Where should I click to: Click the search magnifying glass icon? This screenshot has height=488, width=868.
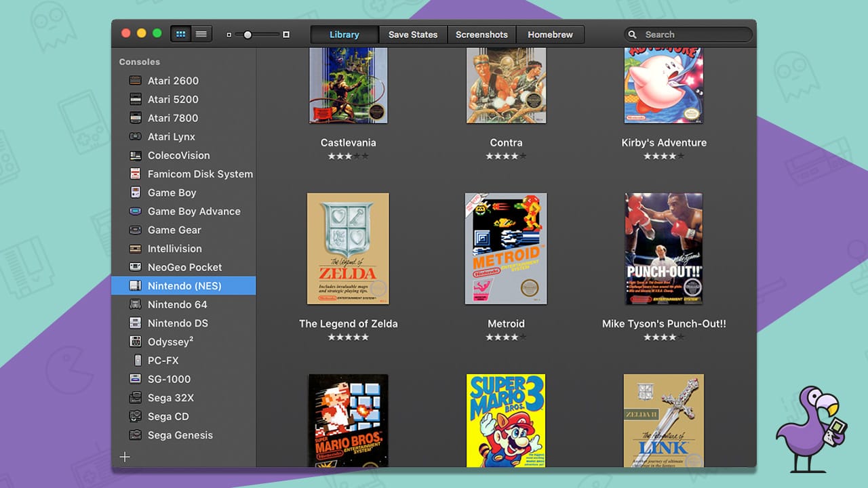coord(633,34)
